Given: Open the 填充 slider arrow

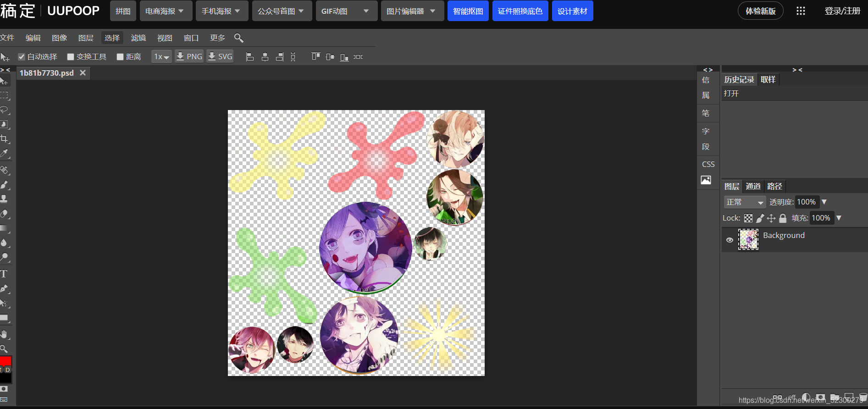Looking at the screenshot, I should 839,218.
